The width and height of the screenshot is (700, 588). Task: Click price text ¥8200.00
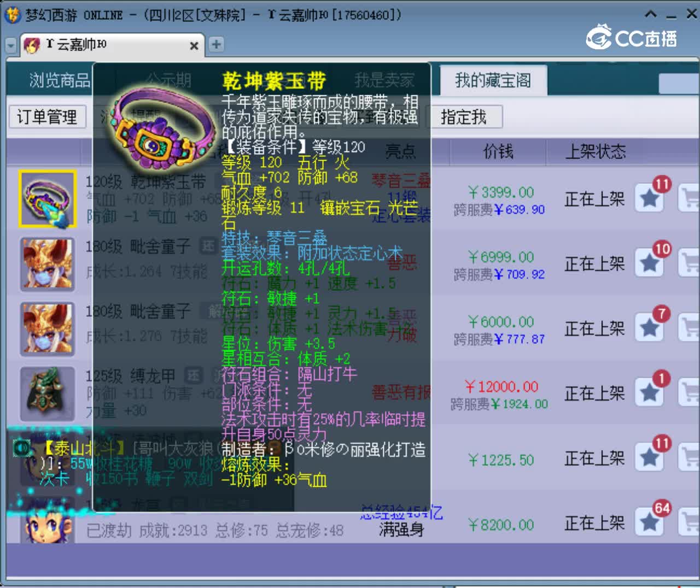pos(500,525)
